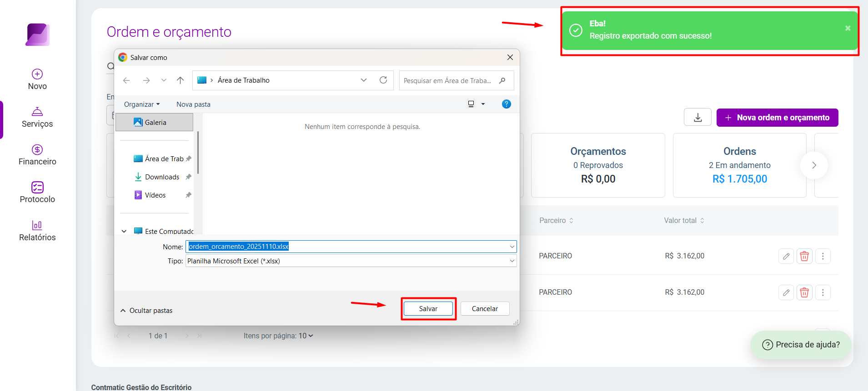Open the Nome field dropdown arrow

point(512,247)
